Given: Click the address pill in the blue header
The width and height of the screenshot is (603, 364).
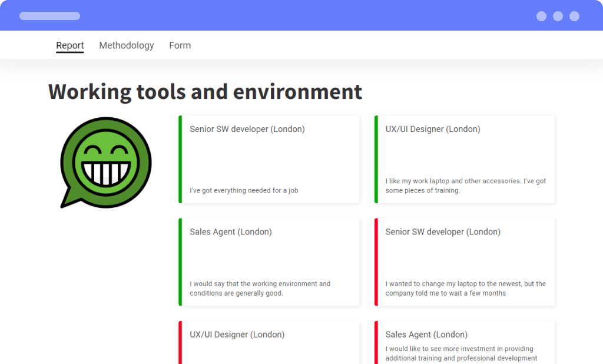Looking at the screenshot, I should coord(50,16).
